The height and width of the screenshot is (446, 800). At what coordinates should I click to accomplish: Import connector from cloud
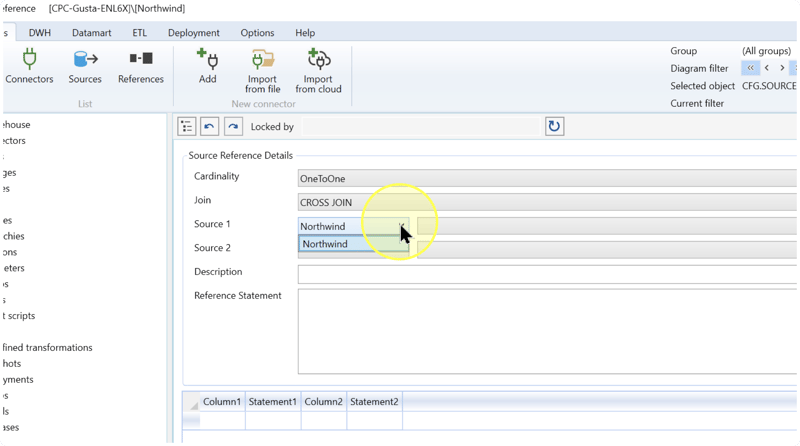point(318,70)
